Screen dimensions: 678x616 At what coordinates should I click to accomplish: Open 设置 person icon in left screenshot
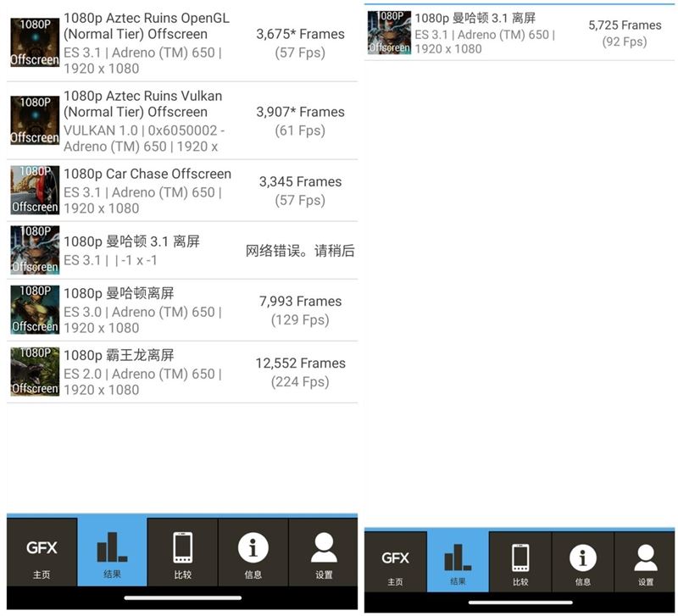coord(324,547)
